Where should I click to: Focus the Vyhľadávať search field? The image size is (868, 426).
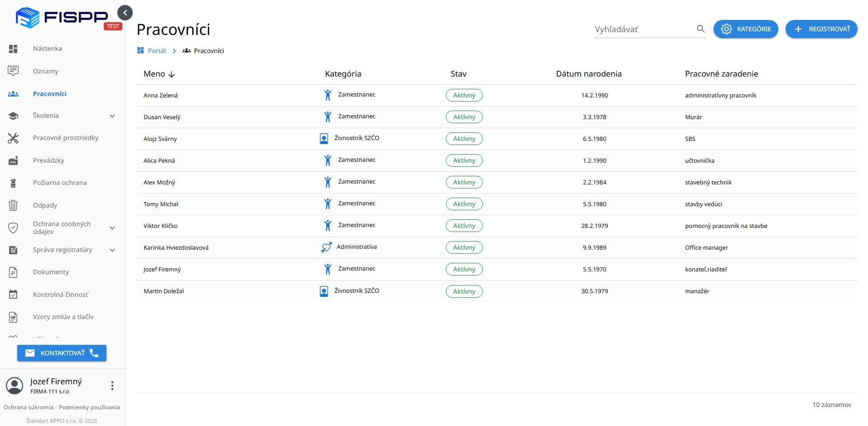coord(643,29)
